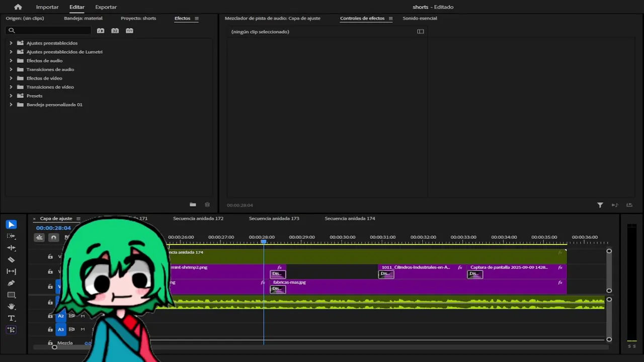Select the last tool below the Type tool
This screenshot has width=644, height=362.
11,330
